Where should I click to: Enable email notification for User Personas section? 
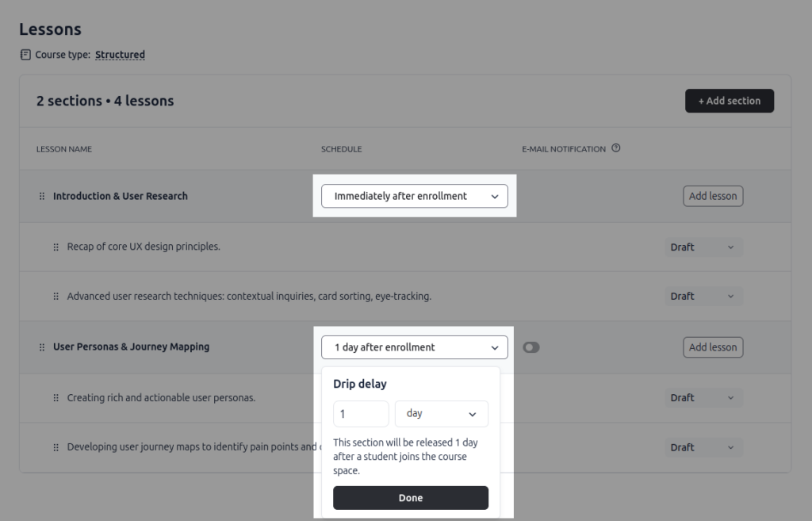point(531,347)
